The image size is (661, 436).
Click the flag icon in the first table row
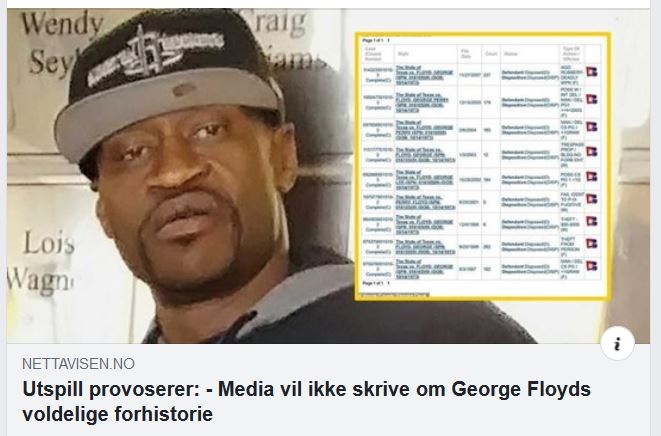coord(591,72)
